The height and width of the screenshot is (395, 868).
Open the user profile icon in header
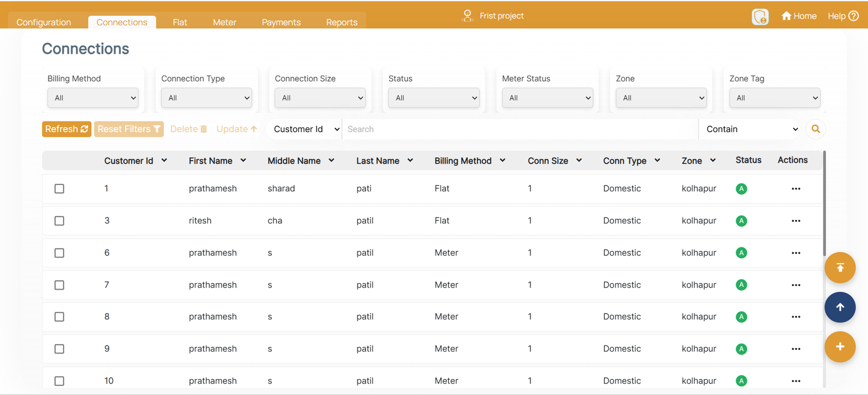760,17
